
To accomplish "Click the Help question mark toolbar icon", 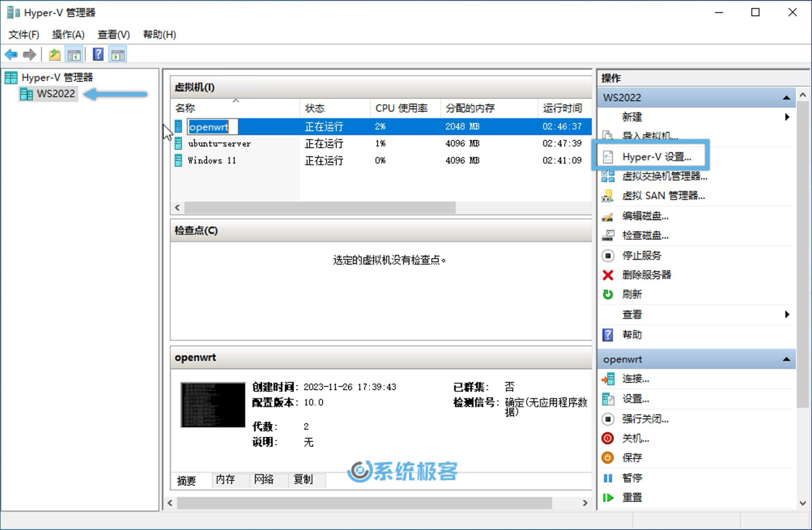I will coord(98,55).
